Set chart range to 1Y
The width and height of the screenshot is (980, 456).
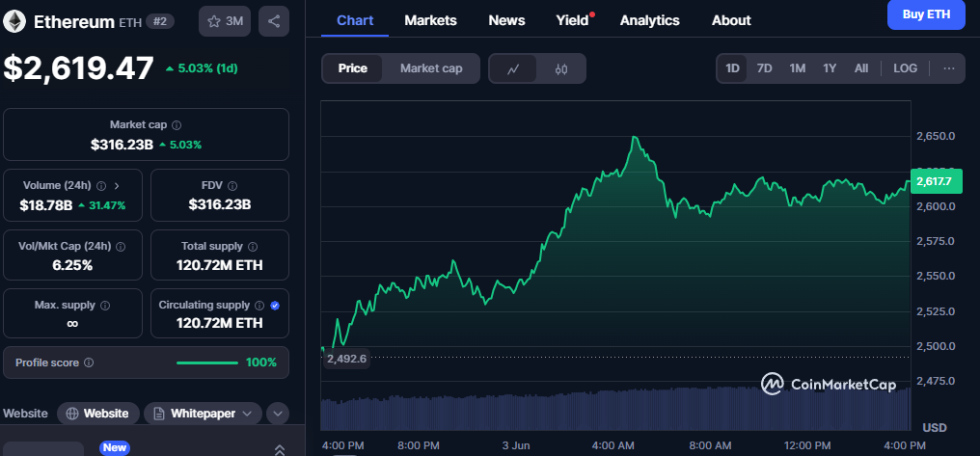pos(830,68)
